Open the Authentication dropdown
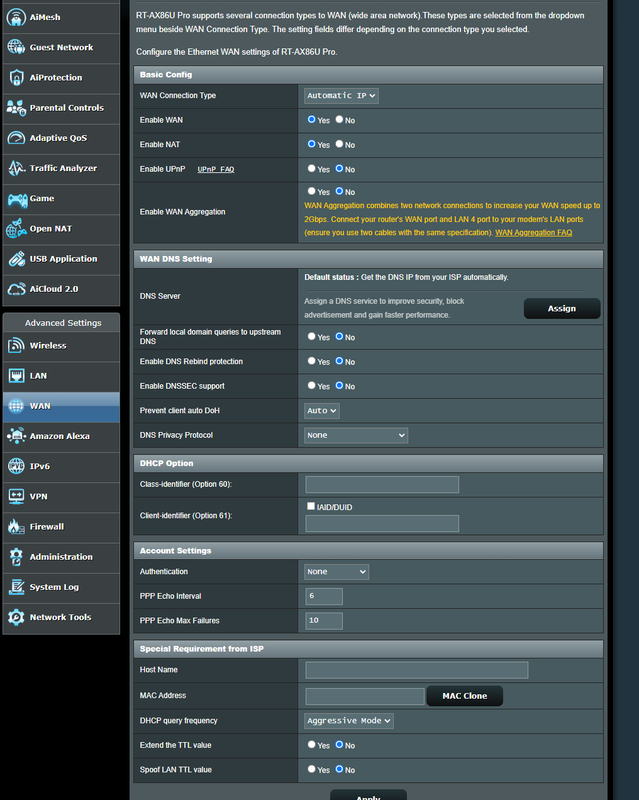This screenshot has height=800, width=639. [336, 572]
